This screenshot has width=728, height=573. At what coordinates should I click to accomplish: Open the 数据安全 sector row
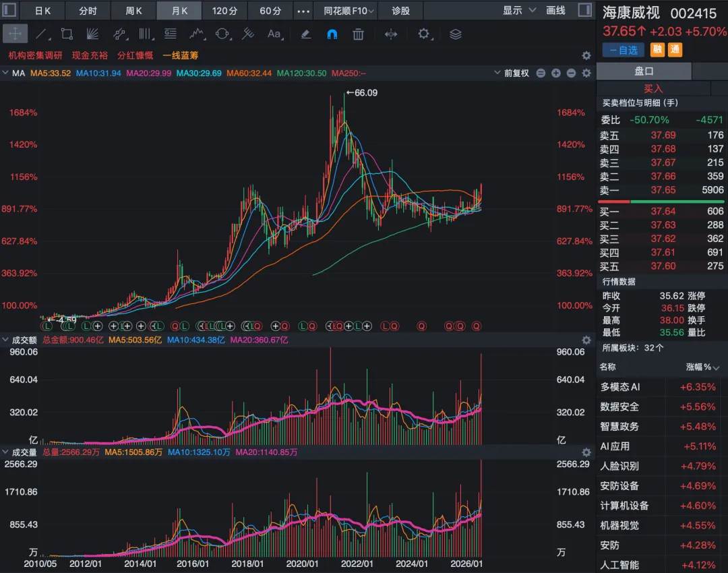[x=662, y=406]
